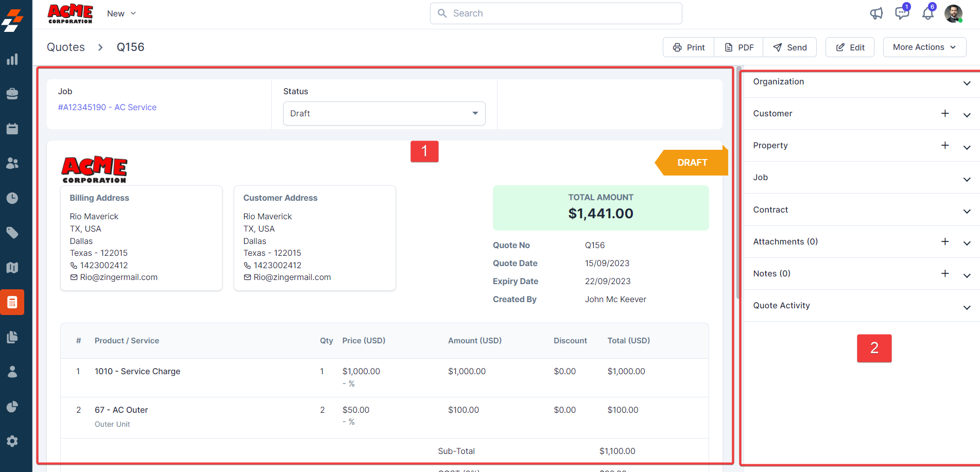Open the More Actions dropdown
Image resolution: width=980 pixels, height=472 pixels.
point(924,47)
